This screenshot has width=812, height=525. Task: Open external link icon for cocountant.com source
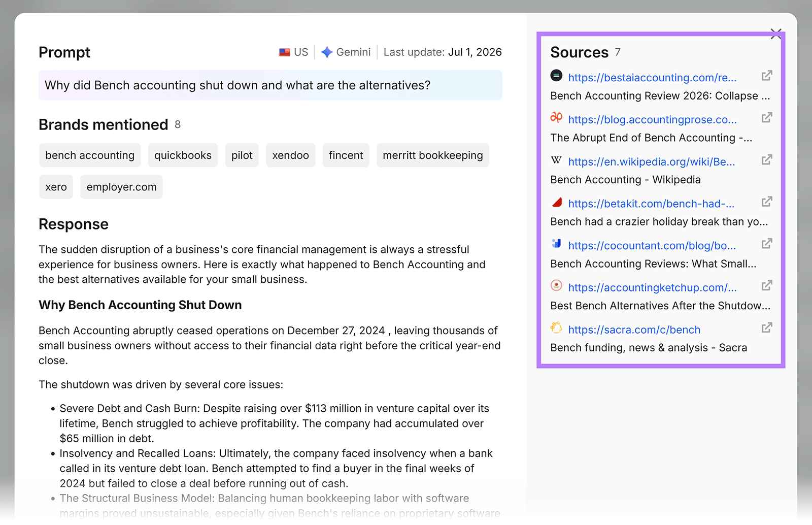767,244
